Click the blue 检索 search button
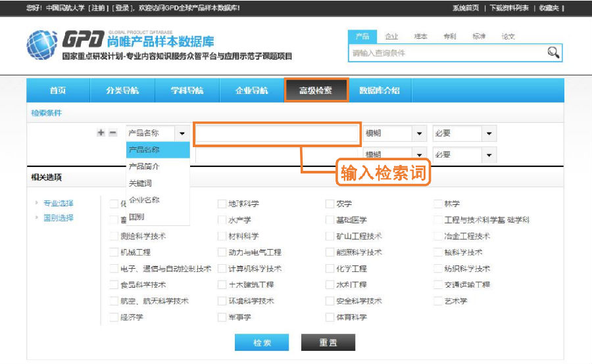The image size is (592, 364). point(262,342)
